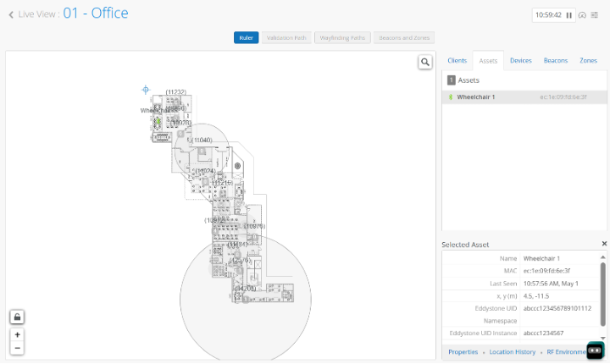Screen dimensions: 610x364
Task: Switch to the Zones tab
Action: coord(588,60)
